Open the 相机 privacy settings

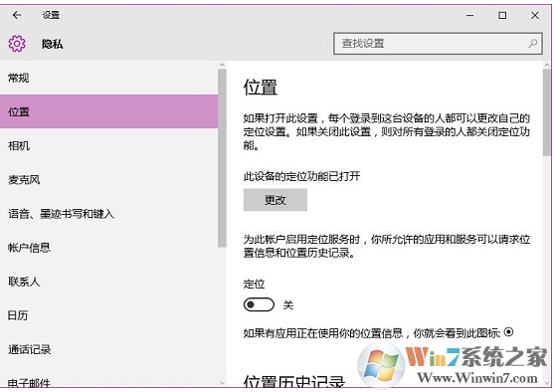coord(108,145)
